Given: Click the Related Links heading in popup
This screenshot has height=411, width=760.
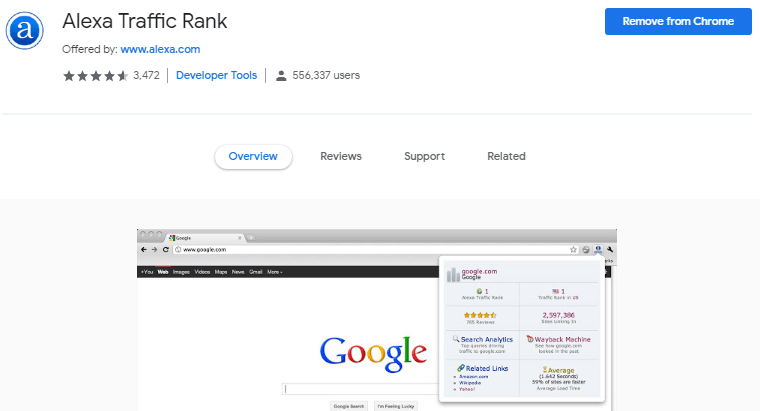Looking at the screenshot, I should [x=487, y=368].
